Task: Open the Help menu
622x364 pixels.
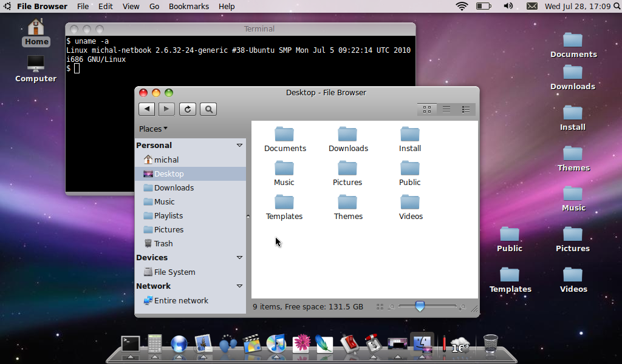Action: [x=227, y=6]
